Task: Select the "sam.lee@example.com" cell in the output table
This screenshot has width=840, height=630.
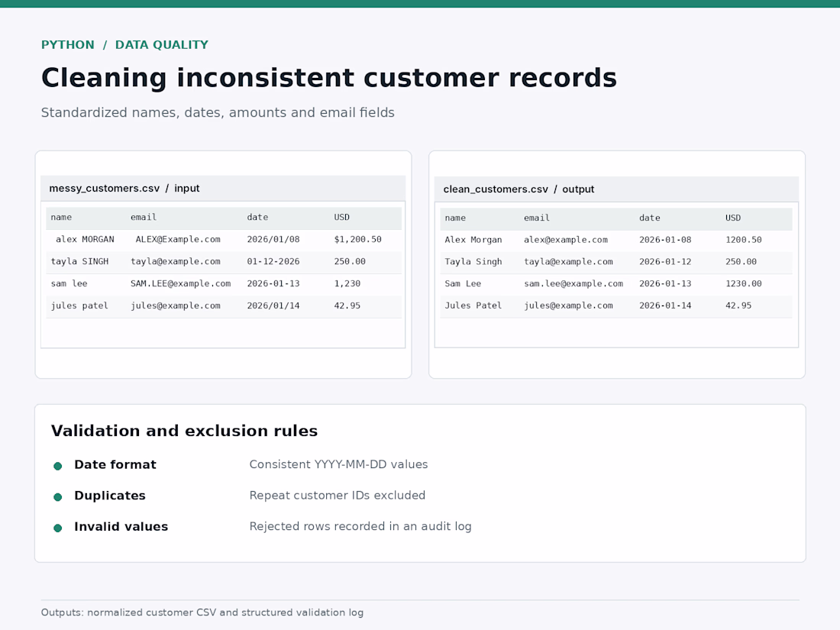Action: [573, 283]
